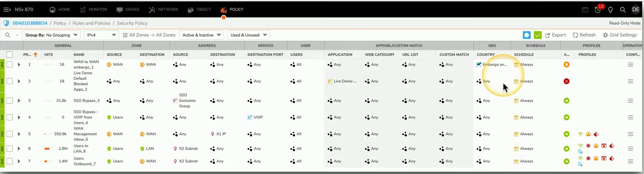Open the notifications icon with badge 10
644x174 pixels.
(598, 9)
